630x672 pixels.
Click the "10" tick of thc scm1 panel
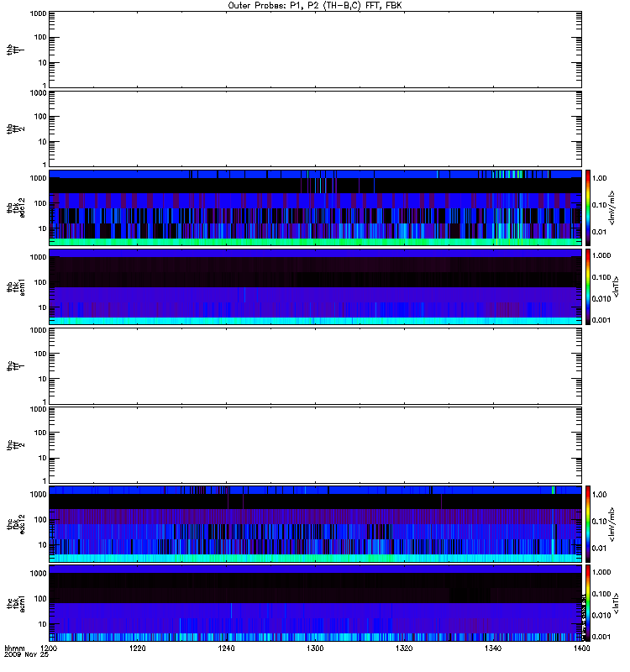click(x=43, y=624)
